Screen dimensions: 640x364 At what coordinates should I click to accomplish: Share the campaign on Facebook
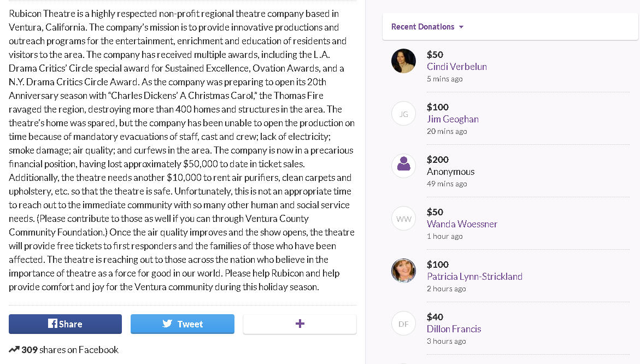(65, 324)
